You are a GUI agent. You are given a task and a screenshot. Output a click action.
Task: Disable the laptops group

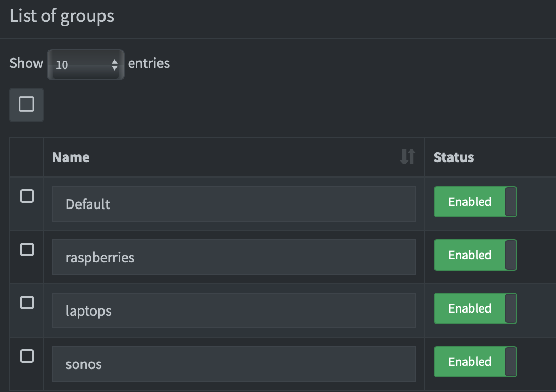pos(474,308)
